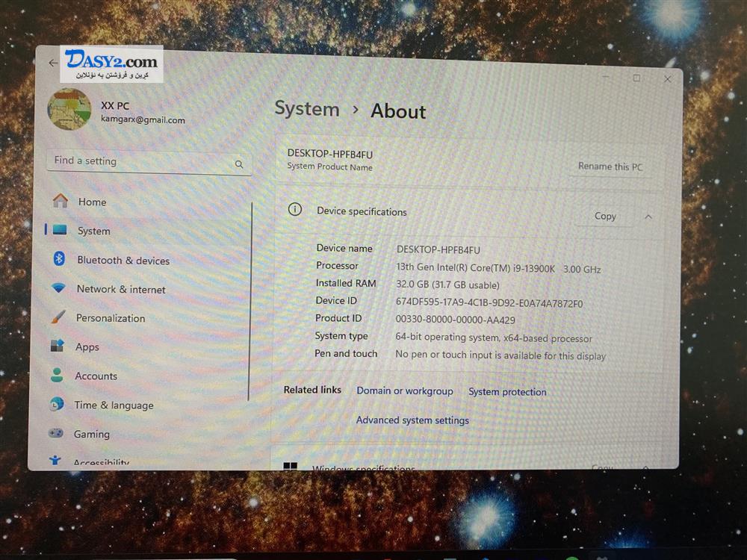The height and width of the screenshot is (560, 747).
Task: Open the Apps icon in the sidebar
Action: point(58,346)
